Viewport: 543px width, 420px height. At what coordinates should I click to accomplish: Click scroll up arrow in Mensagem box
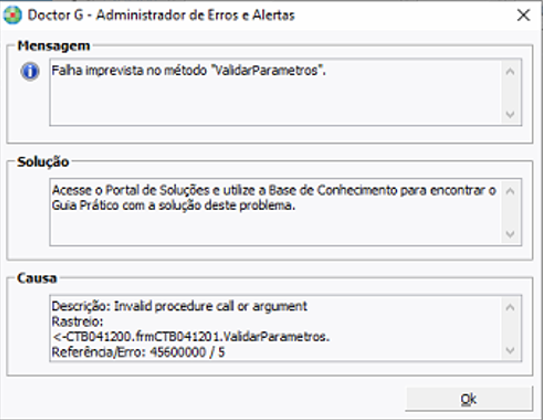pyautogui.click(x=510, y=71)
